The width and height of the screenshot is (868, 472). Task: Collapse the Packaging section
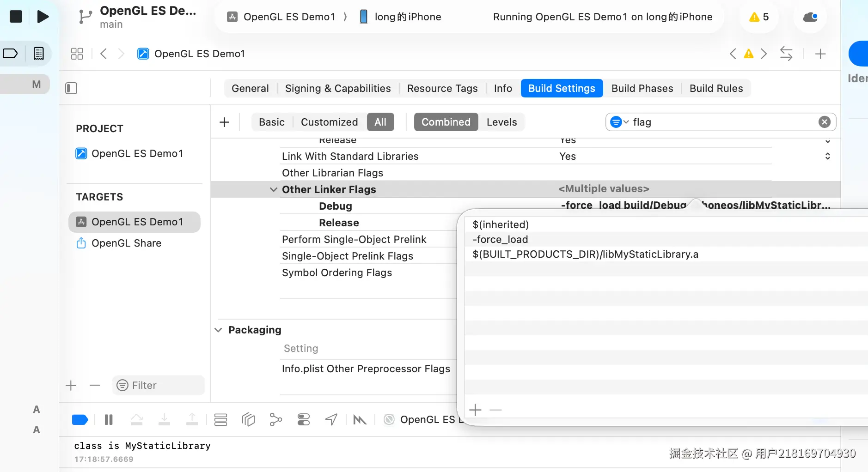click(218, 330)
